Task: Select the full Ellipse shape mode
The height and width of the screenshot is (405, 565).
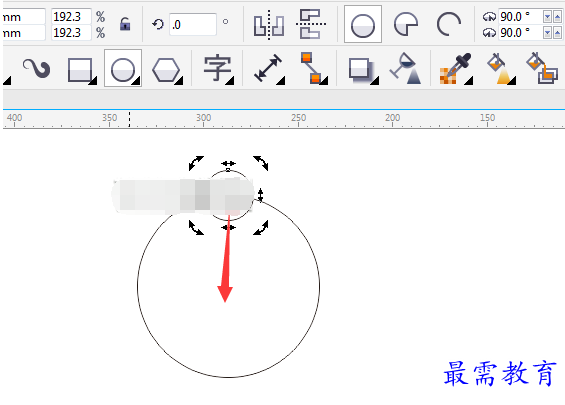Action: point(363,24)
